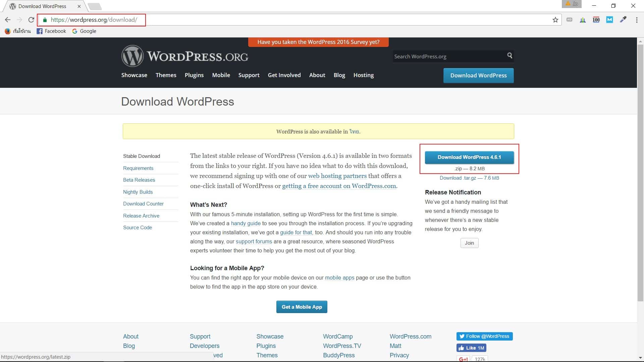Screen dimensions: 644x362
Task: Open the Plugins nav menu item
Action: 194,75
